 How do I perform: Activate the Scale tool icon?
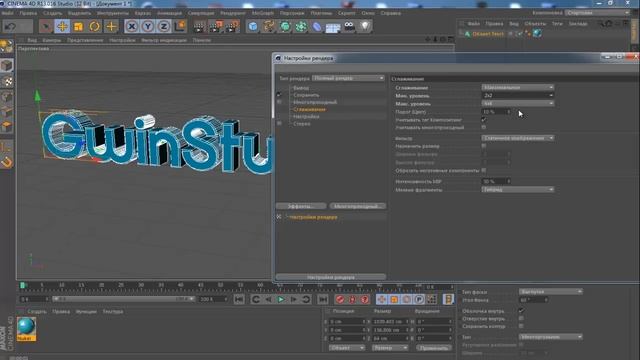click(78, 27)
